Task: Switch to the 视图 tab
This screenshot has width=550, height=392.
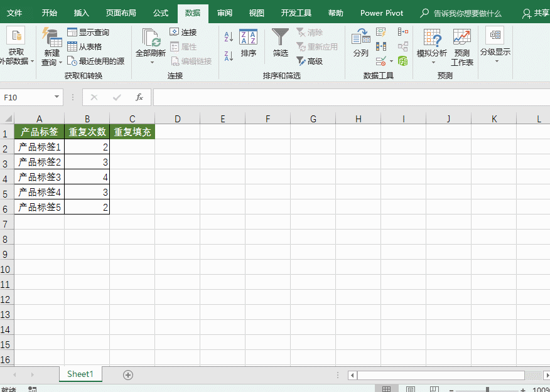Action: 256,13
